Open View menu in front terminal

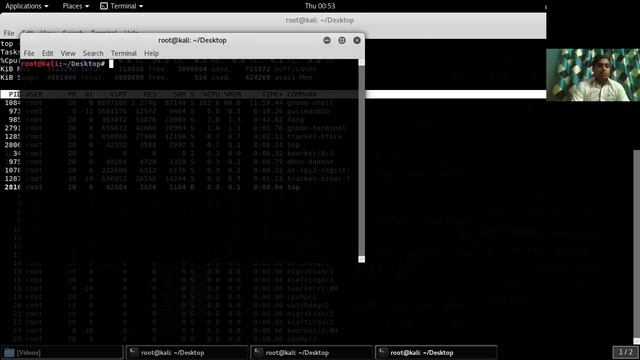(x=68, y=53)
